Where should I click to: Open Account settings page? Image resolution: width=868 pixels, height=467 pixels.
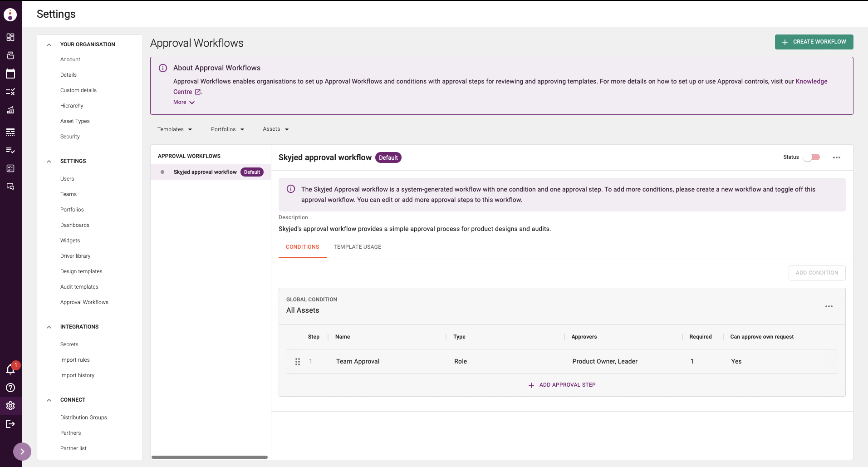point(70,59)
